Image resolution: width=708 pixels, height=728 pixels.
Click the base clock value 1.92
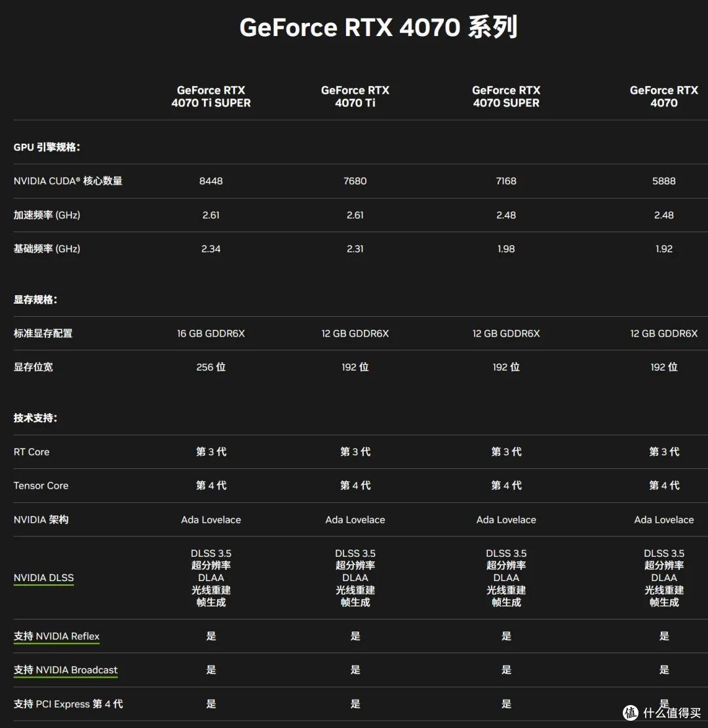(x=664, y=249)
